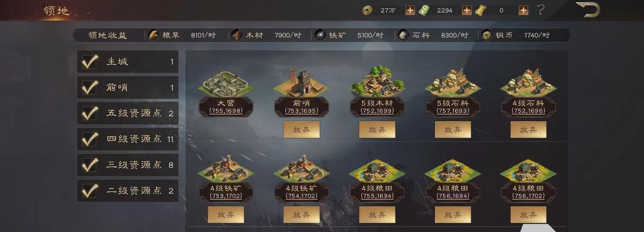Add jade currency with the plus icon

click(467, 10)
